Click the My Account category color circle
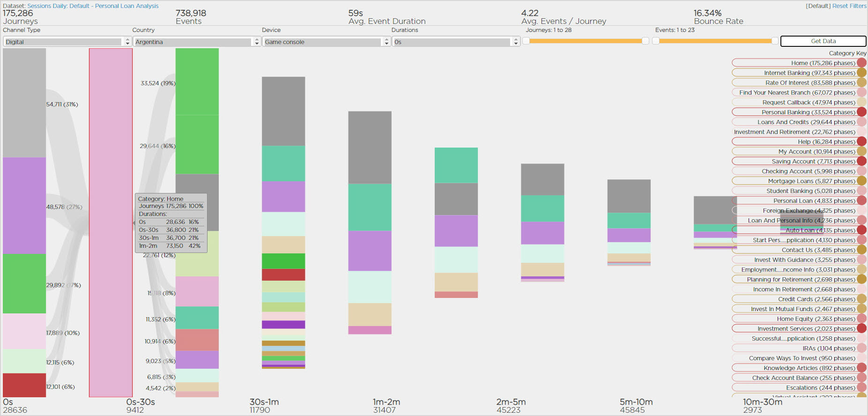 point(861,151)
